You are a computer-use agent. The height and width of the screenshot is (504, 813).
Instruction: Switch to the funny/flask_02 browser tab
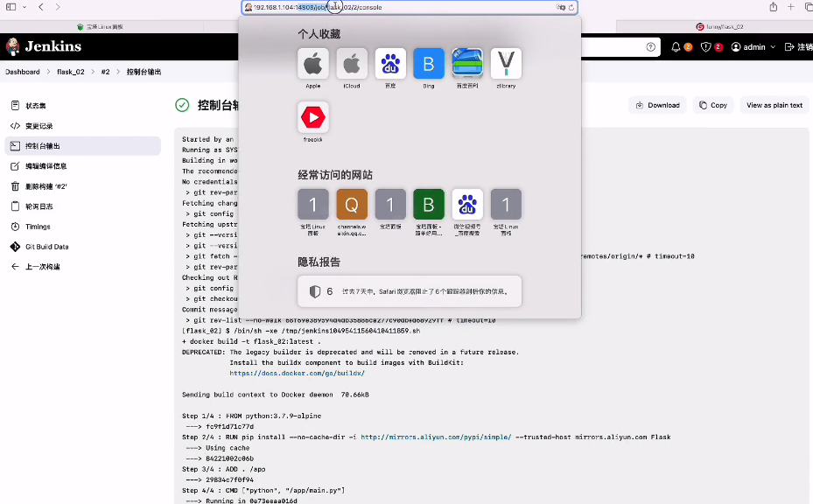click(x=719, y=26)
